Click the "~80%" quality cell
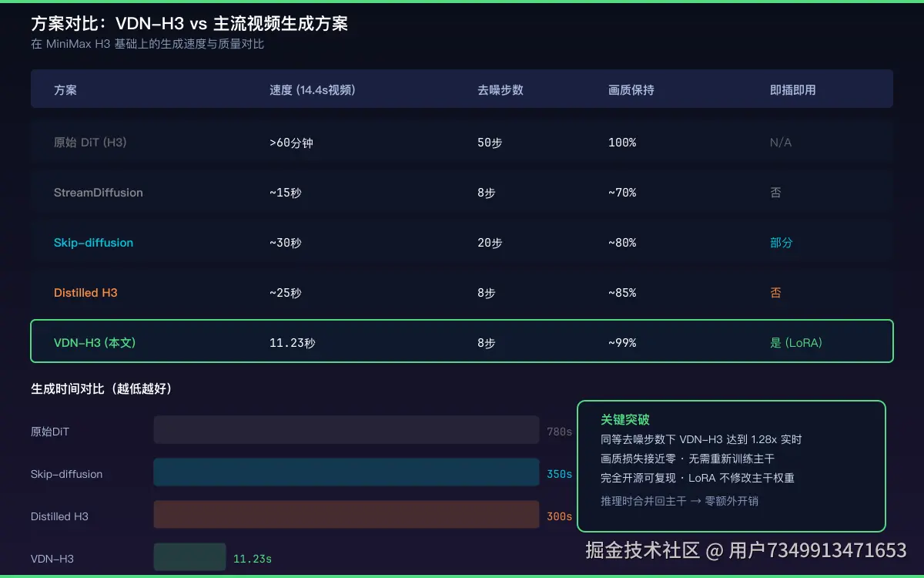This screenshot has width=924, height=578. click(622, 243)
